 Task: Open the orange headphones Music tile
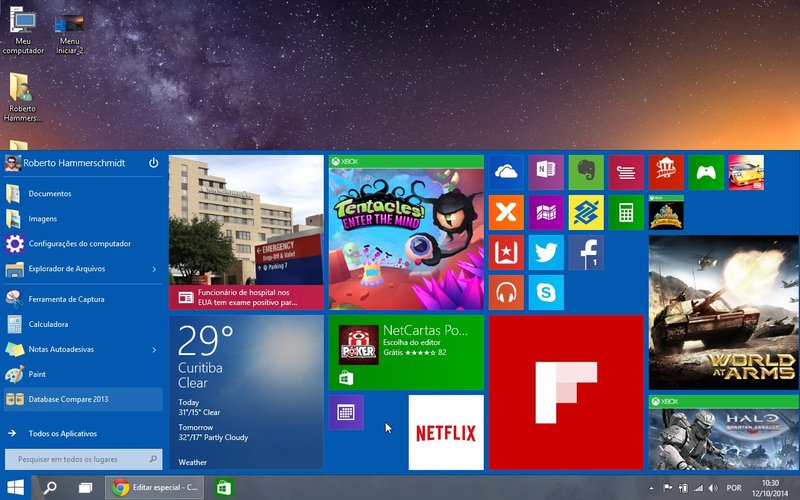506,292
